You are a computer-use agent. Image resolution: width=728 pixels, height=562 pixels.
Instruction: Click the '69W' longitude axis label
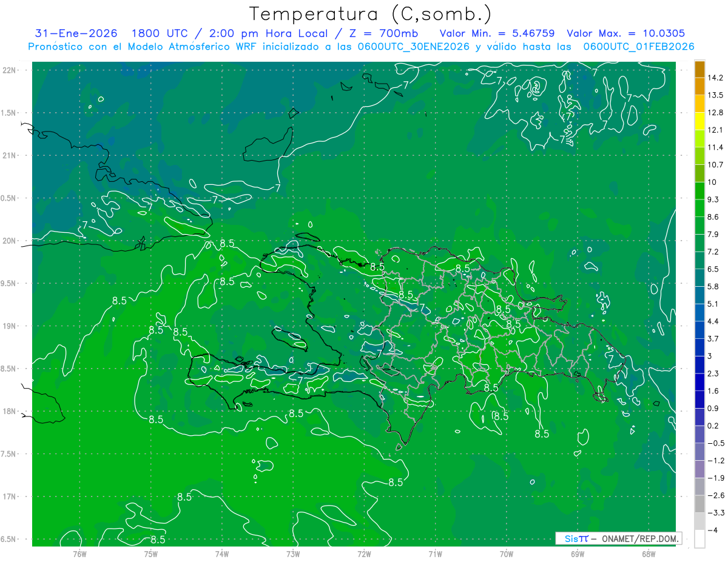click(578, 554)
